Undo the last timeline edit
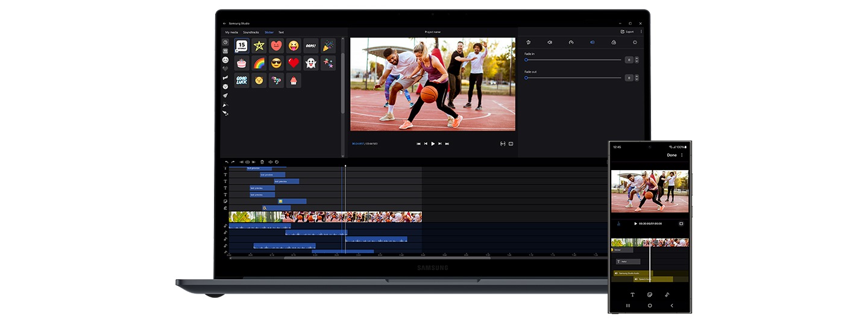Viewport: 868px width, 325px height. 227,162
